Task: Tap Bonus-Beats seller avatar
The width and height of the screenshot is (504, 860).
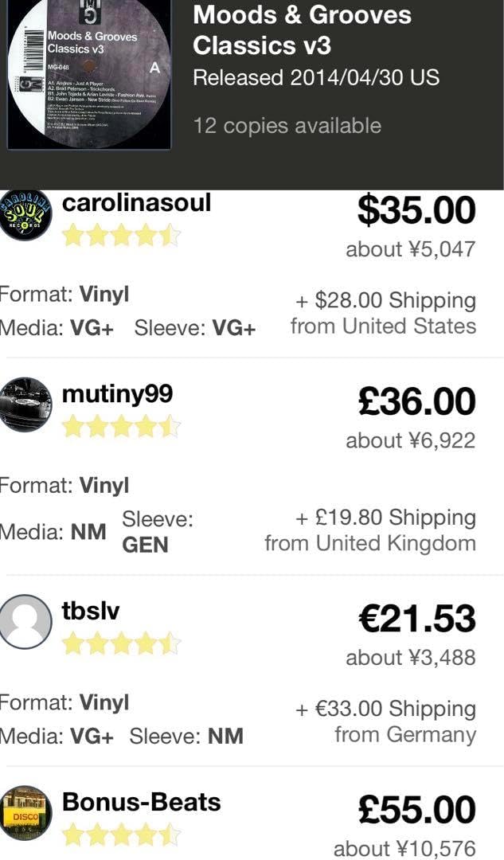Action: (25, 812)
